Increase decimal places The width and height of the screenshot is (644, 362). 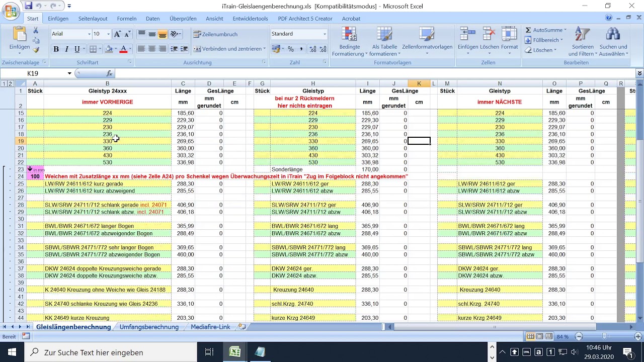(313, 49)
